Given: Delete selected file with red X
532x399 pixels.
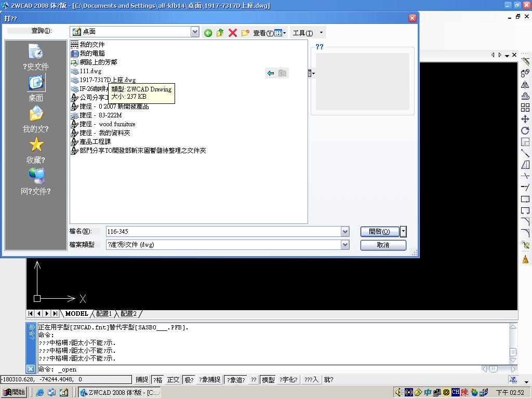Looking at the screenshot, I should click(x=233, y=33).
